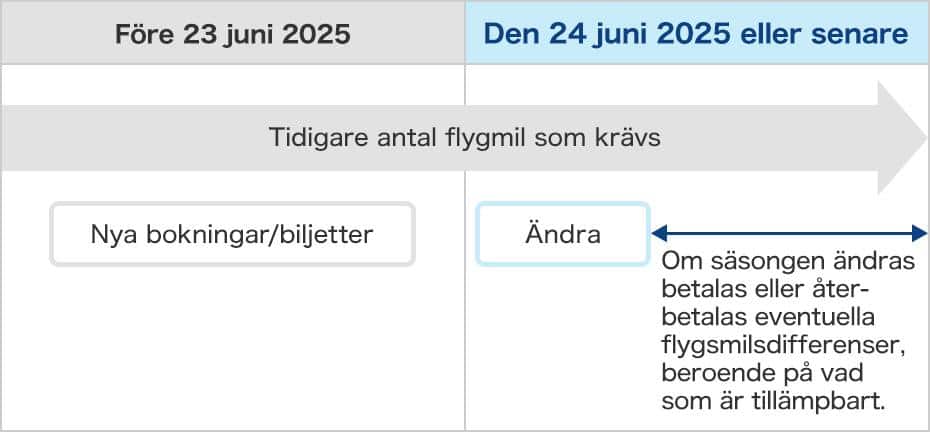
Task: Select the "Den 24 juni 2025 eller senare" header
Action: 696,35
